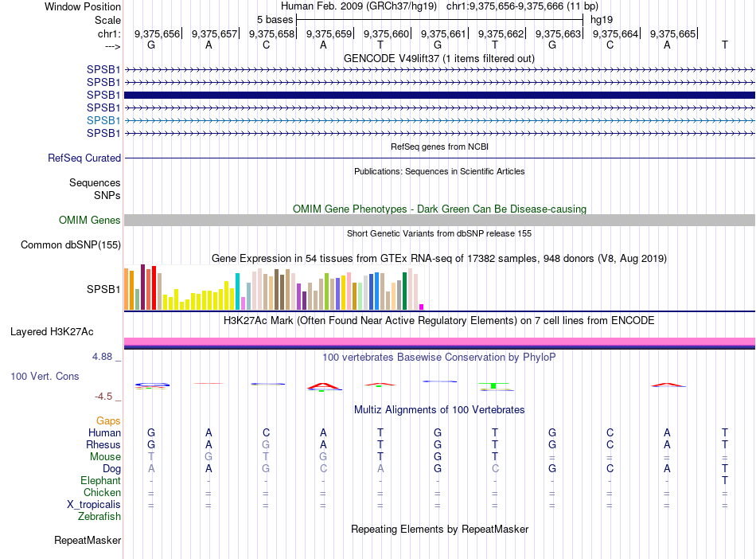756x559 pixels.
Task: Click the SPSB1 label beside GTEx bar chart
Action: (103, 289)
